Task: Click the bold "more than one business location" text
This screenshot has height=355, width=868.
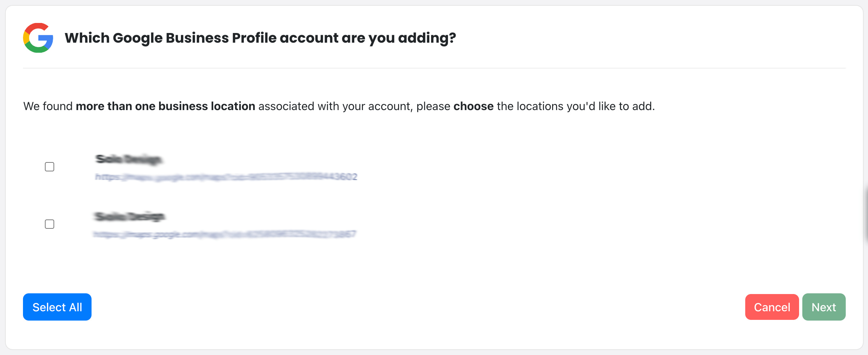Action: (x=165, y=106)
